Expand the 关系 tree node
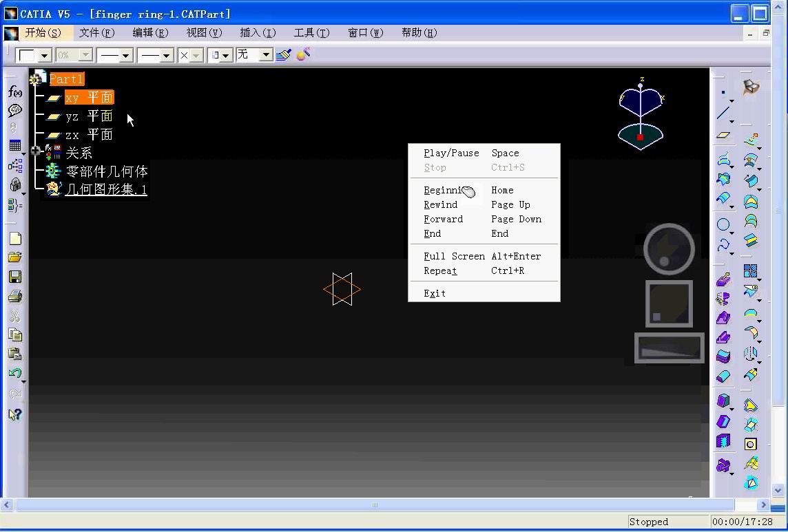This screenshot has height=532, width=788. (36, 151)
